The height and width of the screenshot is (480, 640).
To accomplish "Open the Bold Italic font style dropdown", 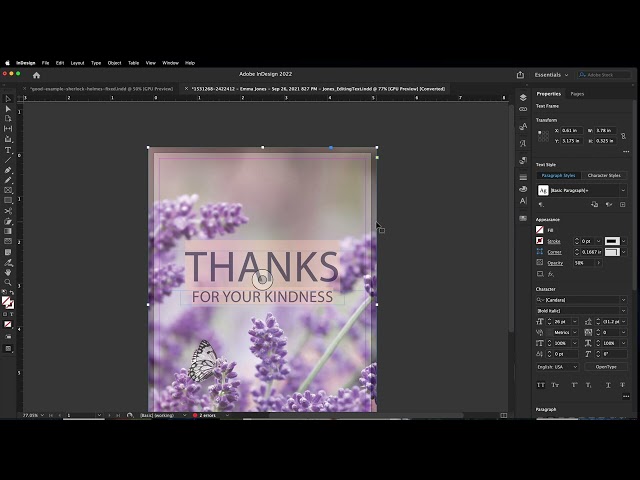I will tap(623, 311).
